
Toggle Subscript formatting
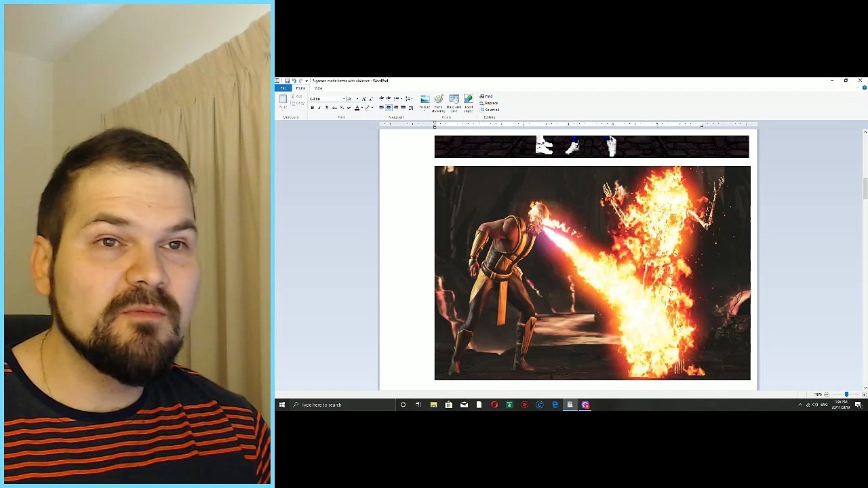(342, 108)
